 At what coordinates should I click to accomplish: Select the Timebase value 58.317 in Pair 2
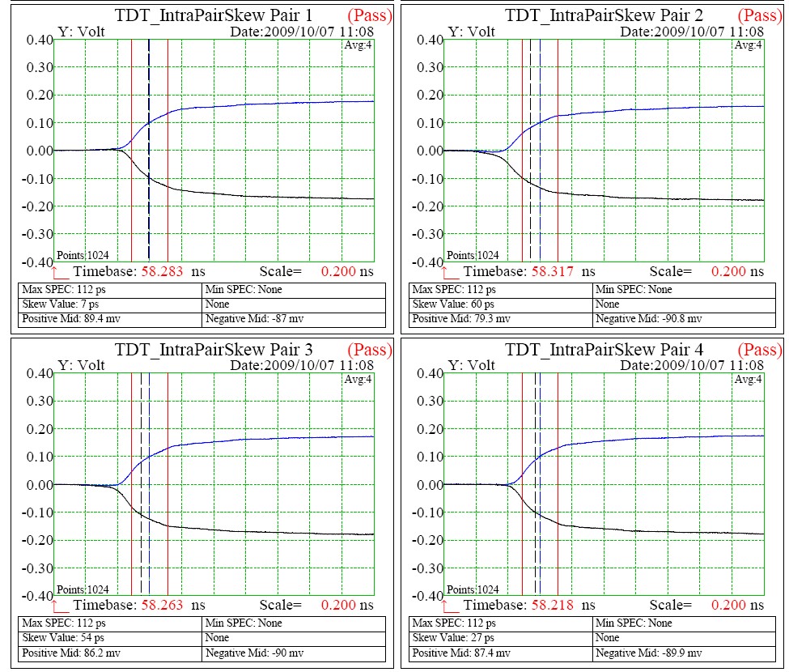tap(553, 272)
